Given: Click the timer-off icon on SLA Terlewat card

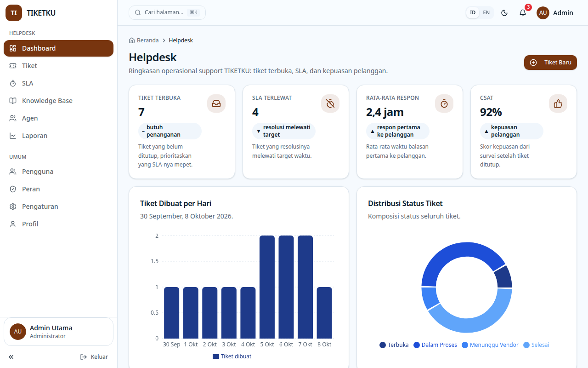Looking at the screenshot, I should pos(330,103).
